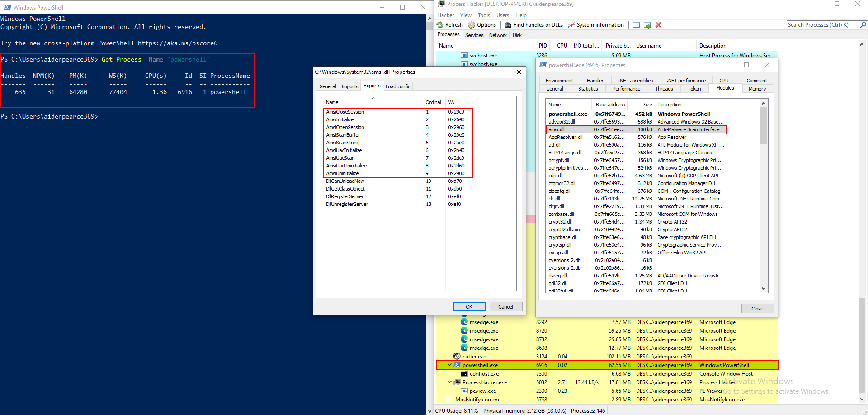Click the Windows PowerShell title bar icon

(x=7, y=7)
